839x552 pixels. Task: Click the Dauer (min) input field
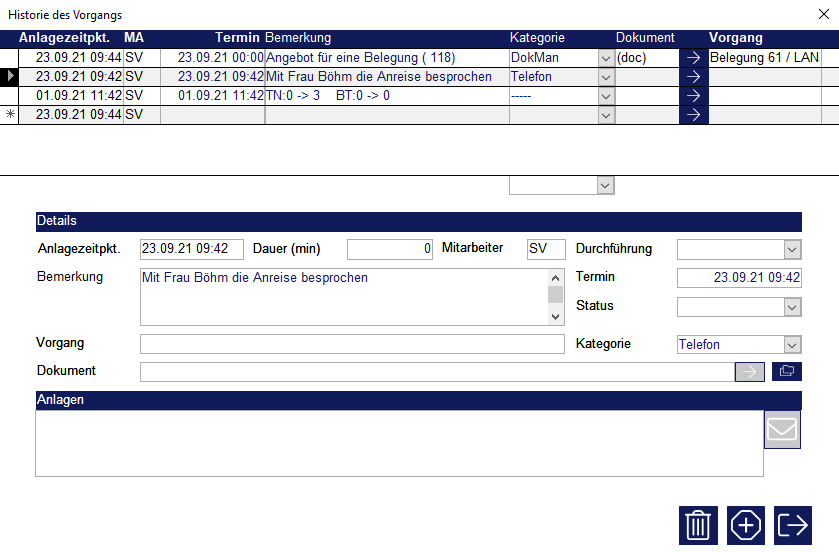click(390, 249)
